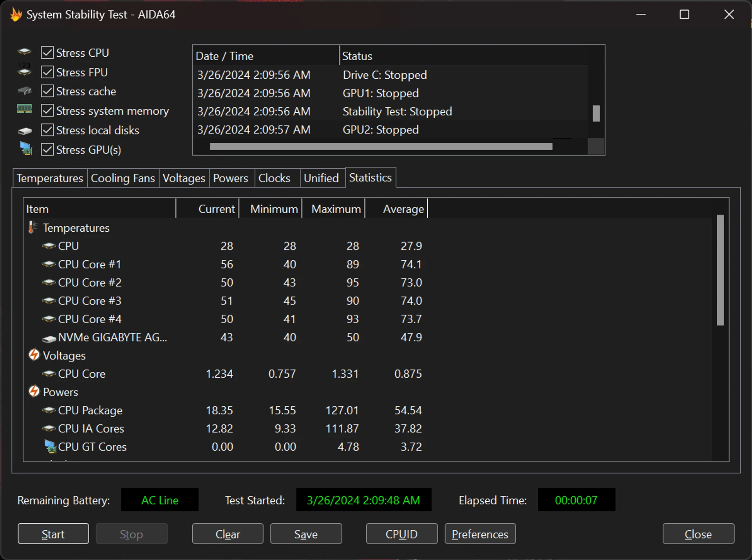Click the Voltages group label in statistics
752x560 pixels.
(64, 355)
